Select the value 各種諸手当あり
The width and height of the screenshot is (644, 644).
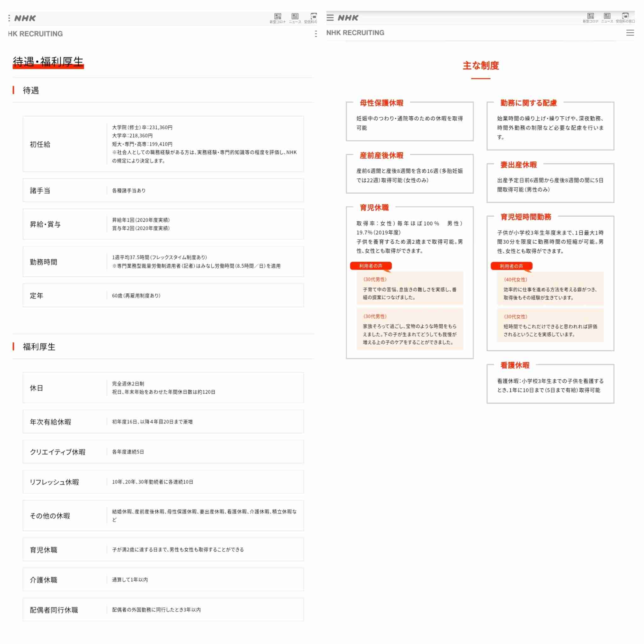click(129, 190)
